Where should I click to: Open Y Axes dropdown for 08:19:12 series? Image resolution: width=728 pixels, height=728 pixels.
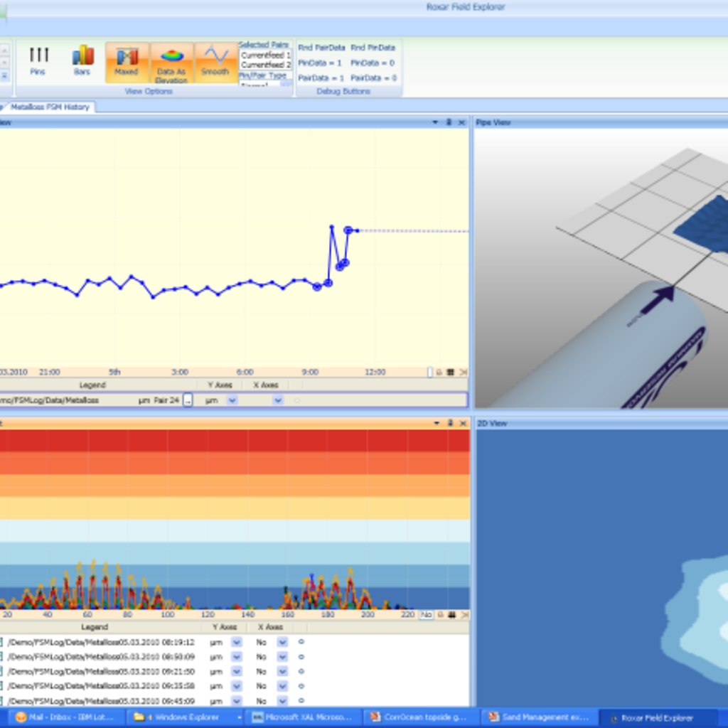tap(237, 642)
